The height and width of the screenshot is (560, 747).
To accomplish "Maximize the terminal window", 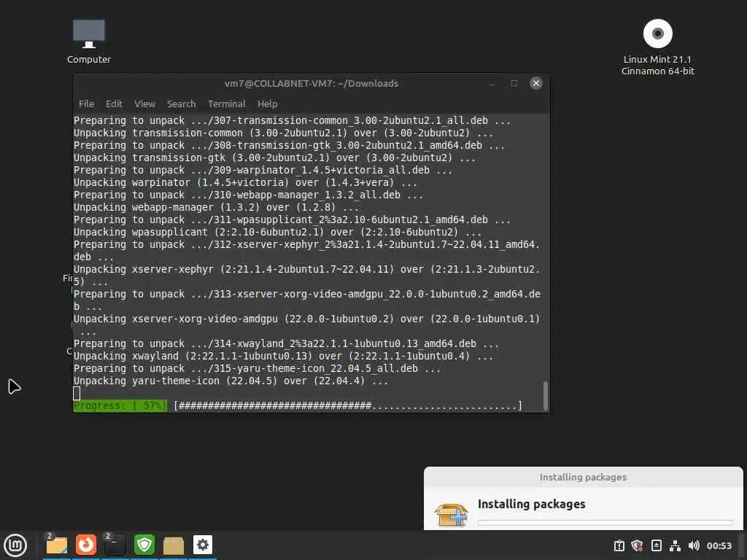I will click(x=514, y=83).
